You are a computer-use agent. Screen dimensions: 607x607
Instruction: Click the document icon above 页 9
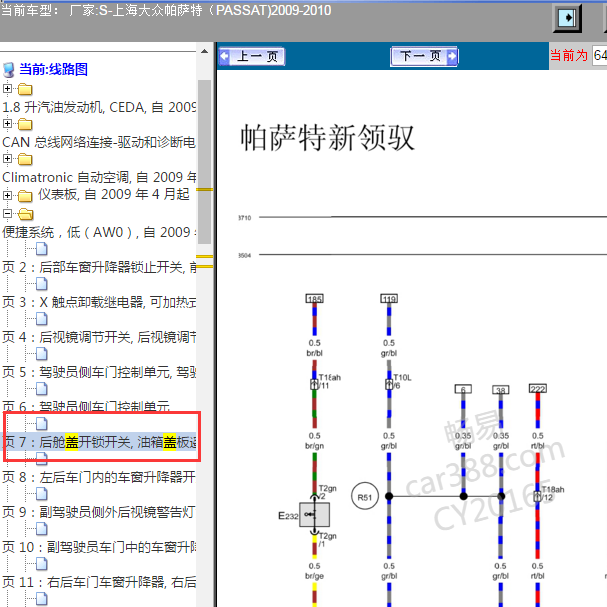pyautogui.click(x=42, y=494)
